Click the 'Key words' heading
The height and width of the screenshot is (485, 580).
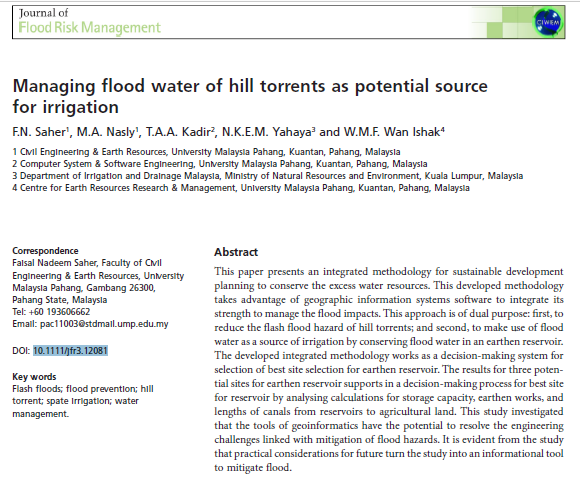34,377
